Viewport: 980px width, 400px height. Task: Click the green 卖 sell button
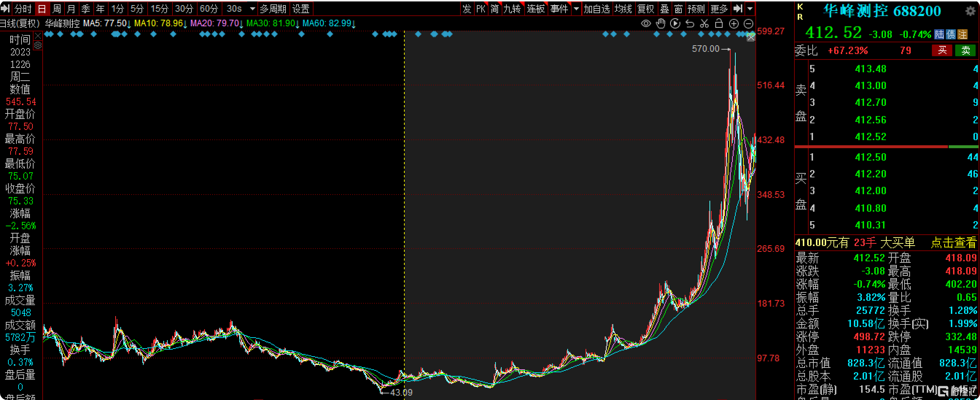[965, 50]
